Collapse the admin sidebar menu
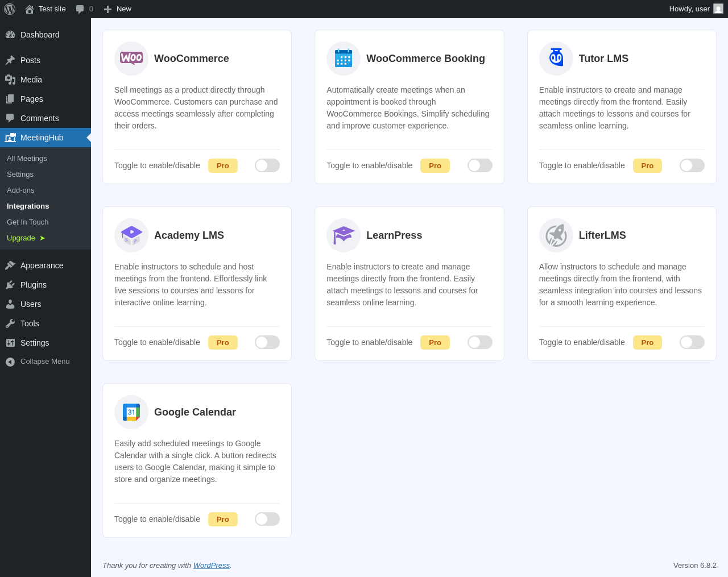This screenshot has height=577, width=728. (45, 362)
